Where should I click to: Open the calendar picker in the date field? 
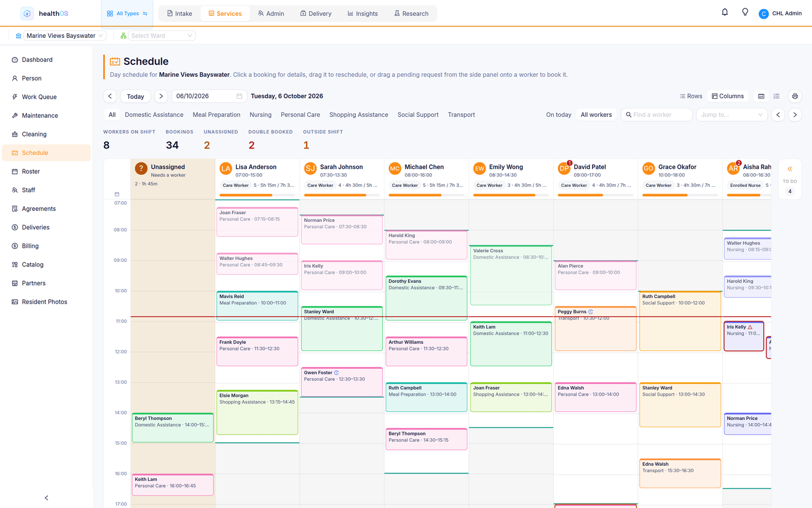239,97
